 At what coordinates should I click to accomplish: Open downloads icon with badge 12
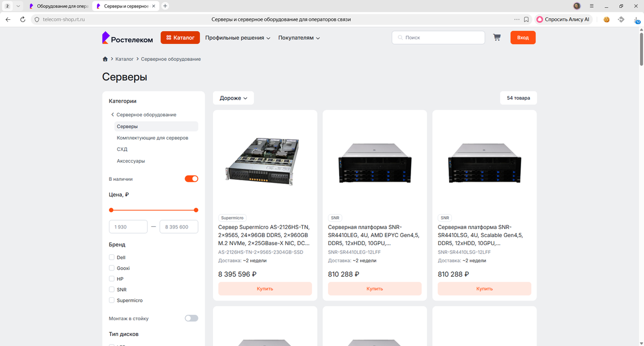636,19
